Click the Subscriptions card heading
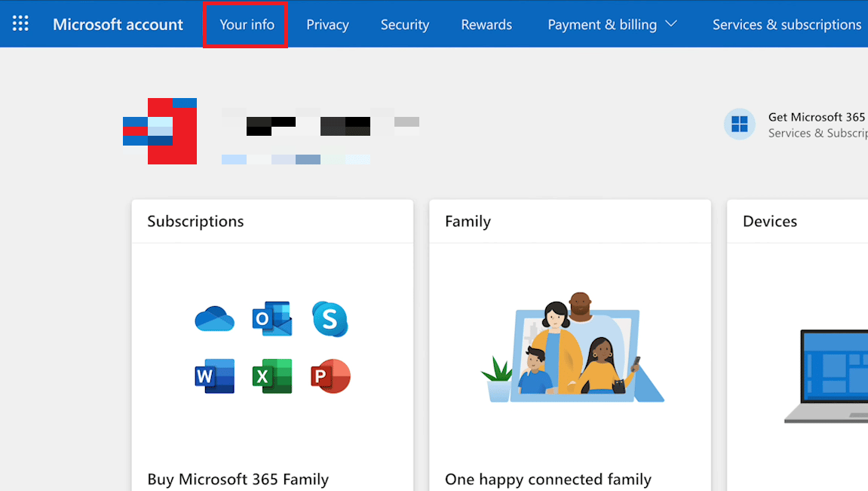The image size is (868, 491). coord(195,222)
